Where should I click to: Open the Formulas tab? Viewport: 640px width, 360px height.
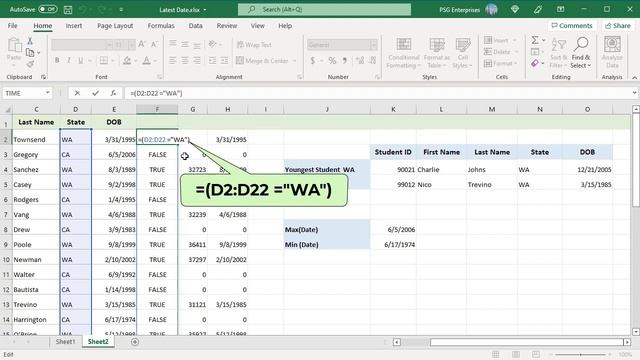point(161,26)
